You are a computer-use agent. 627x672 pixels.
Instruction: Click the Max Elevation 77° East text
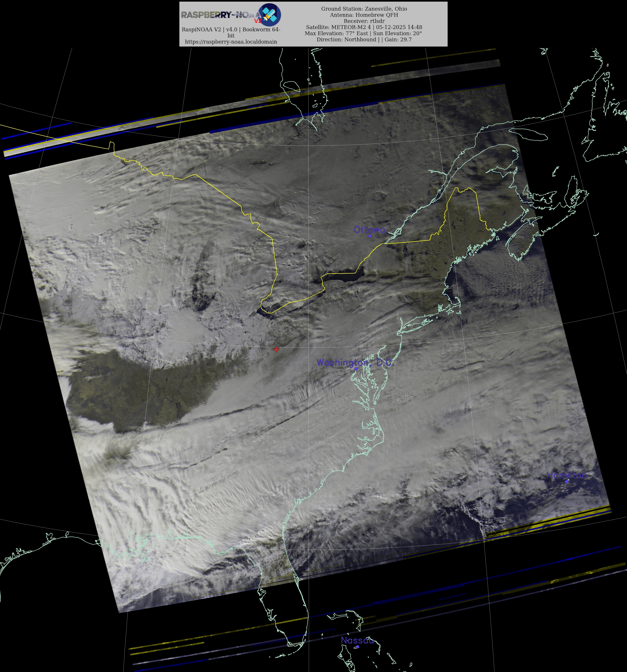336,33
